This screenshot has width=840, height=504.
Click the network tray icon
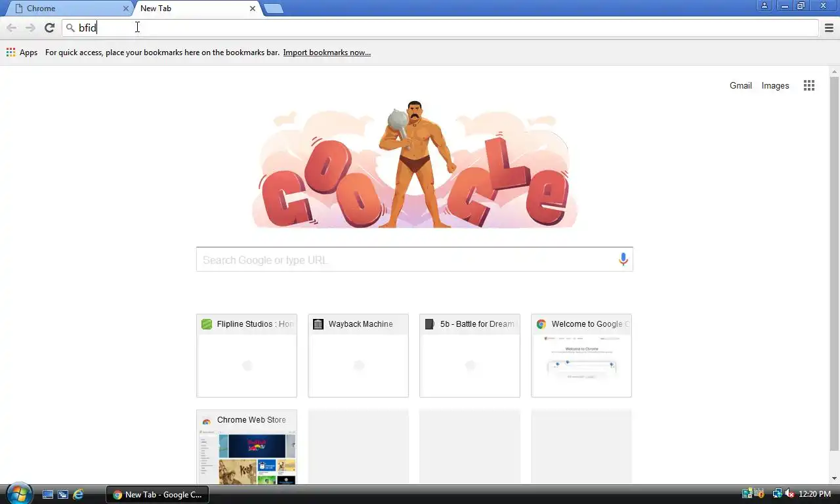pos(777,494)
